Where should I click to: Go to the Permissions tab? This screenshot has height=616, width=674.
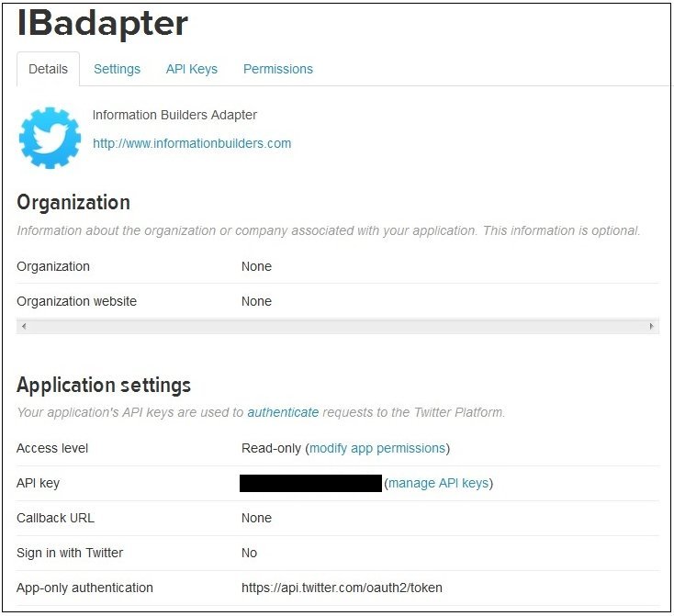pos(278,69)
